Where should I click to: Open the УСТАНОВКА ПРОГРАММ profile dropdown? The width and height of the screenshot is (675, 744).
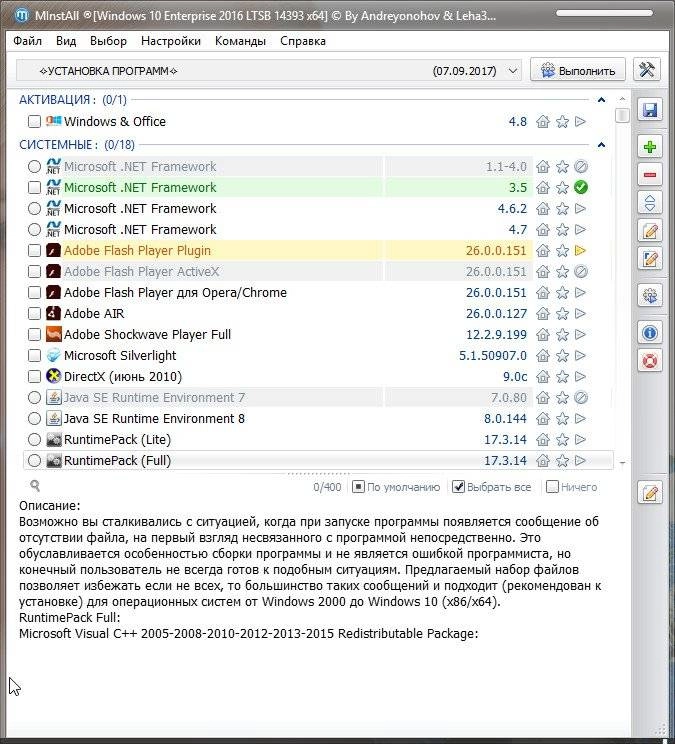[x=269, y=71]
